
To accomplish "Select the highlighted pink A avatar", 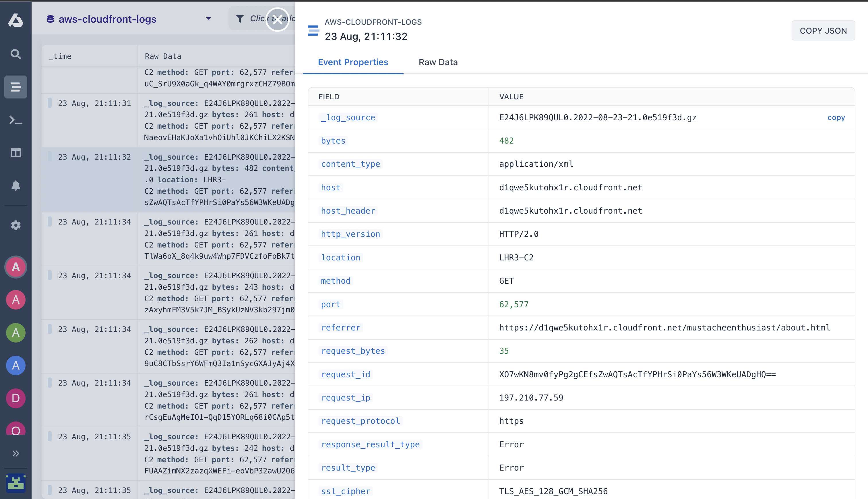I will pos(15,267).
